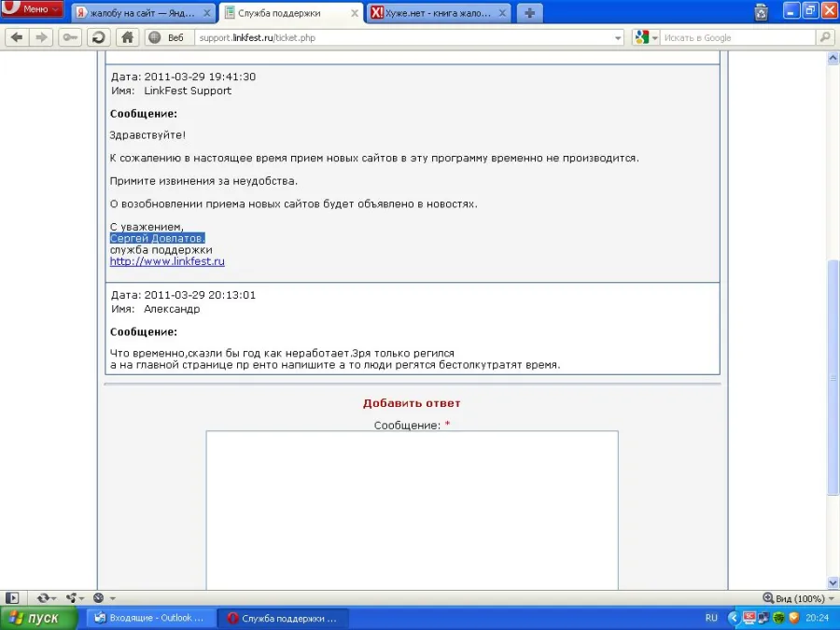
Task: Go back to previous page
Action: [17, 37]
